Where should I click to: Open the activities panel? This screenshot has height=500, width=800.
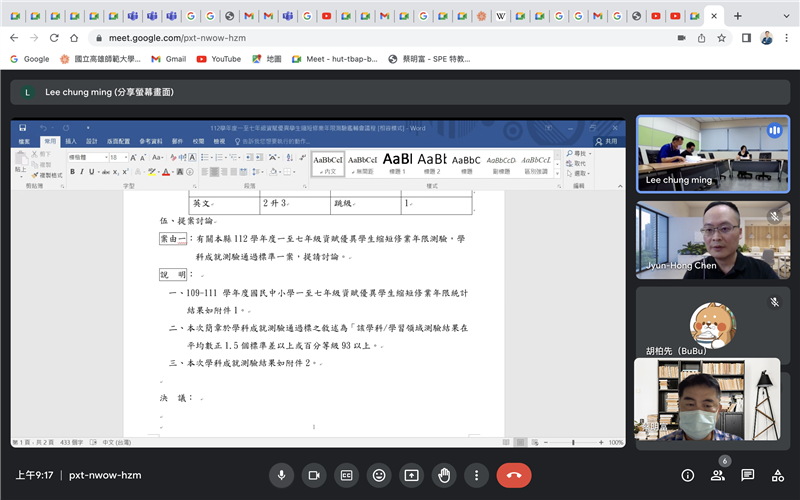(777, 475)
